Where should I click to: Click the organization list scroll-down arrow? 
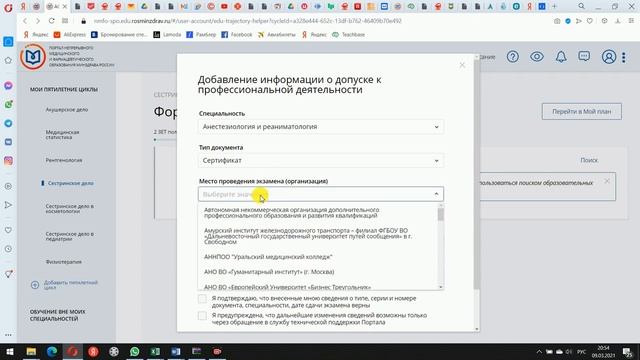point(440,287)
